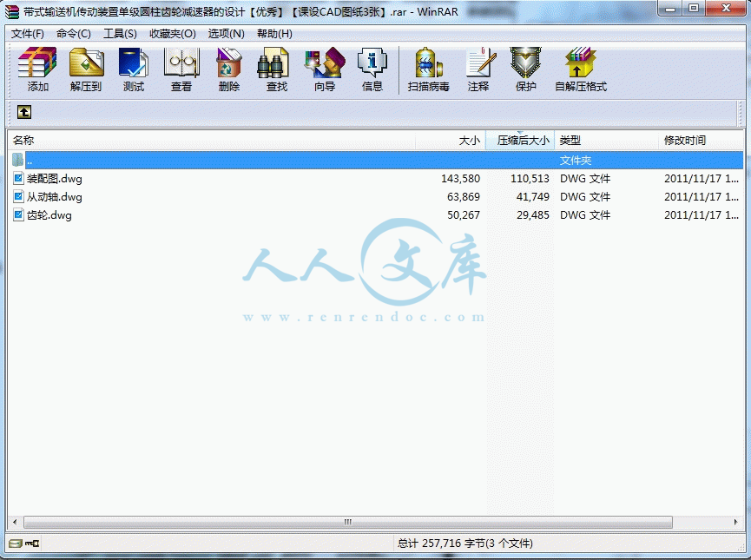
Task: Show archive 信息 (Info) icon
Action: pos(372,63)
